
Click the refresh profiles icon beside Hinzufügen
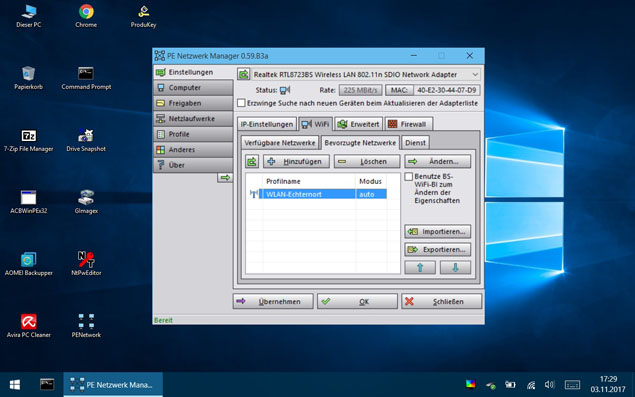pos(252,162)
